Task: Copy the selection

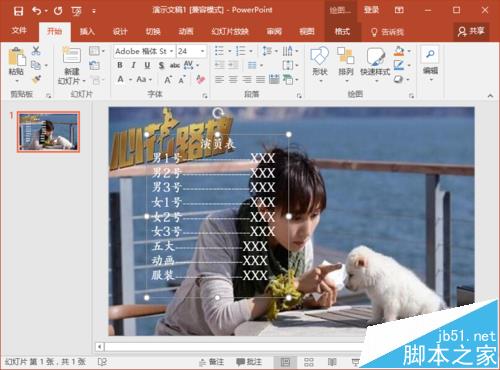Action: (x=36, y=65)
